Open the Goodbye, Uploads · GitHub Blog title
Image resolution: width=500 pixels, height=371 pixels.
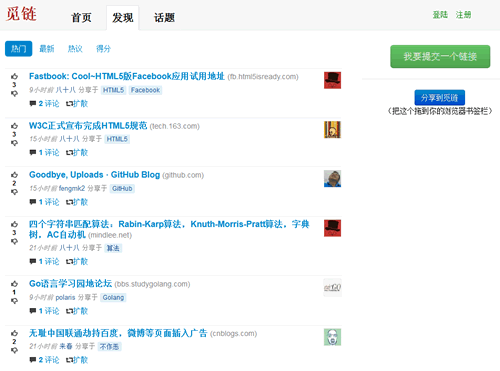[94, 175]
